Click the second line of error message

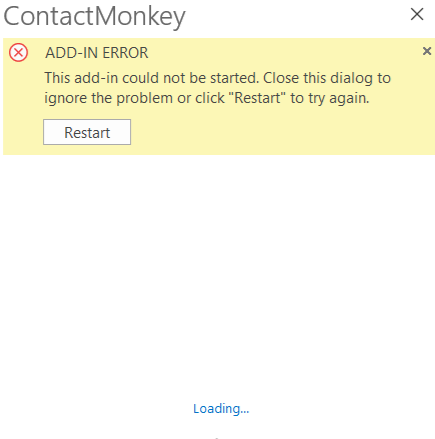click(207, 98)
